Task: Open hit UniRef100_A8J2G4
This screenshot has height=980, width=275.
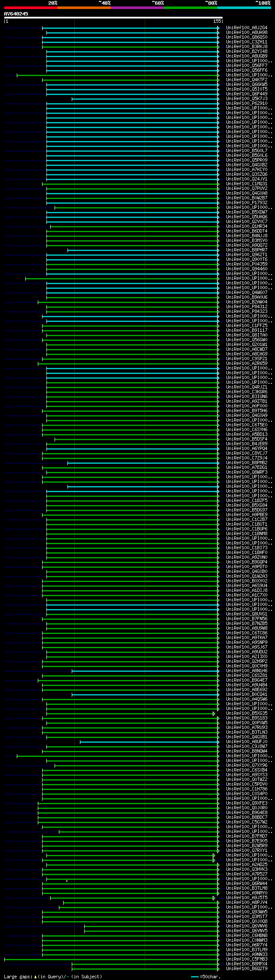Action: click(247, 28)
